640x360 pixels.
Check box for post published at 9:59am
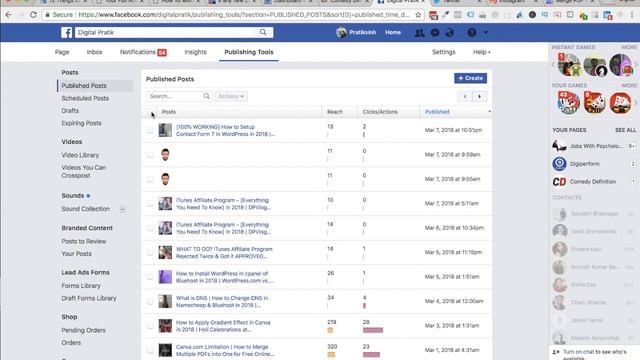pyautogui.click(x=150, y=155)
